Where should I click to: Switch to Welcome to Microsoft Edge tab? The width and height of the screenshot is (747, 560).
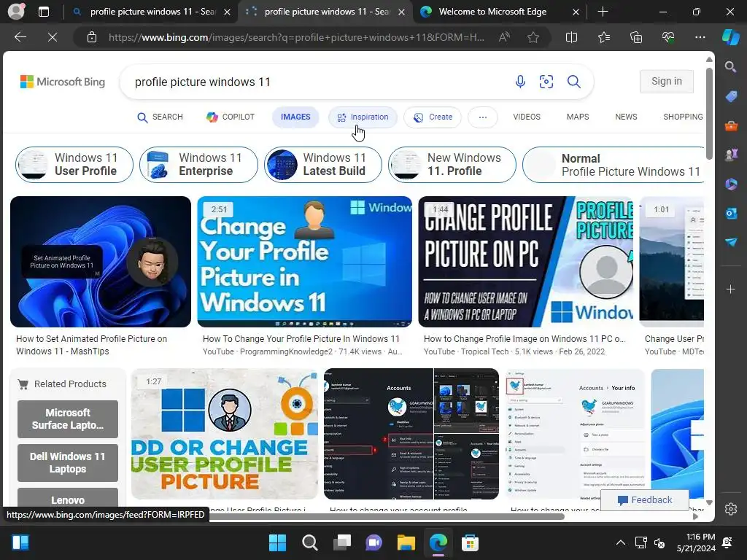click(492, 12)
